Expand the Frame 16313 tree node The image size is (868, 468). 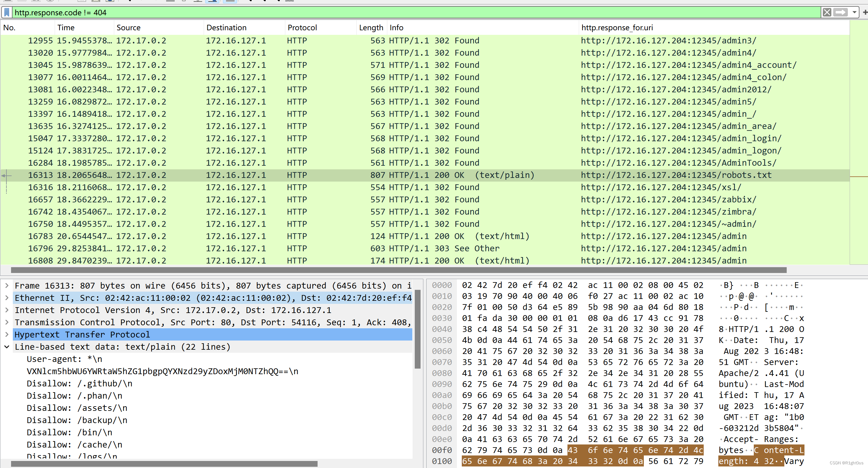click(x=7, y=286)
